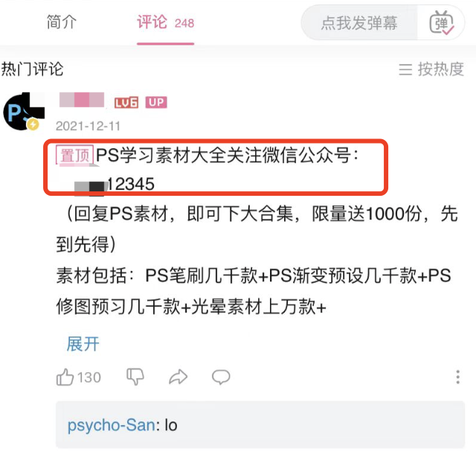Tap the 置顶 pinned tag
The height and width of the screenshot is (460, 476).
74,156
